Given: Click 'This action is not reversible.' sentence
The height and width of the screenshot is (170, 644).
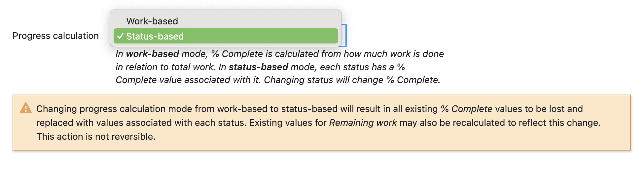Looking at the screenshot, I should (96, 136).
